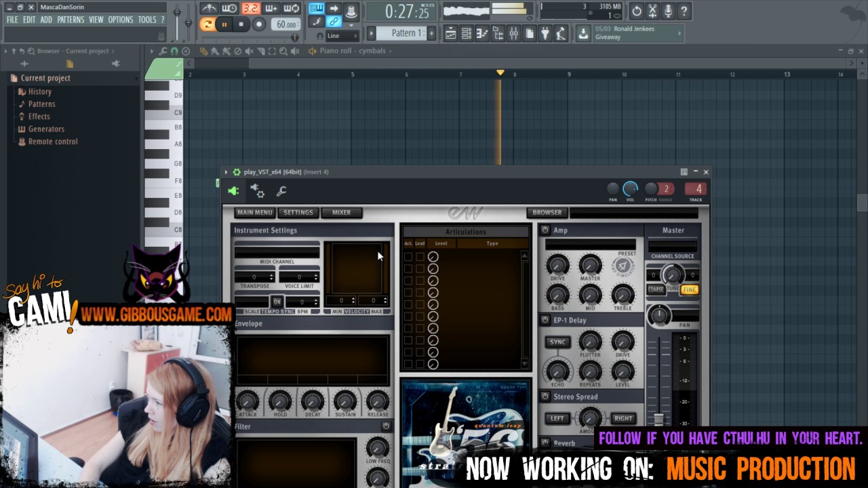Click the SETTINGS button in Play plugin

click(x=298, y=212)
